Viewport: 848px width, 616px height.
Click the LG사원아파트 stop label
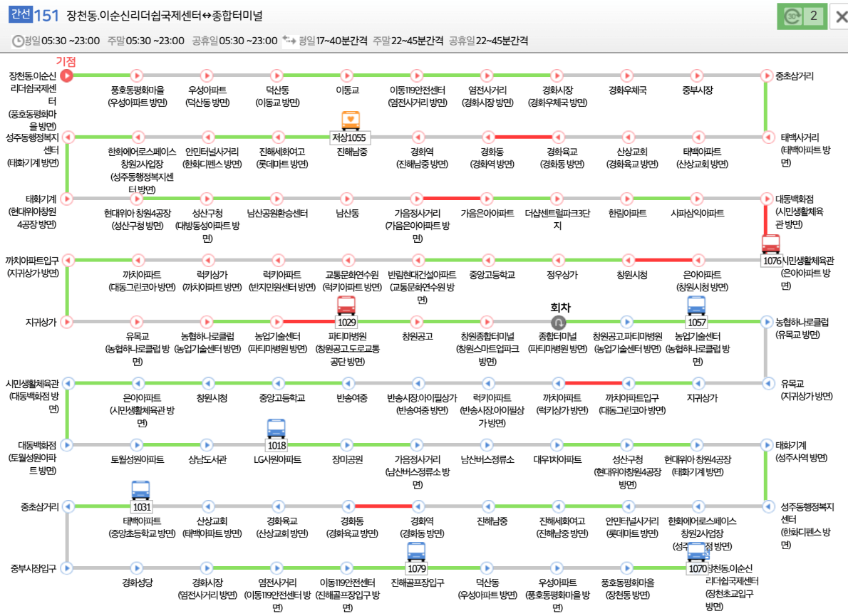click(277, 460)
